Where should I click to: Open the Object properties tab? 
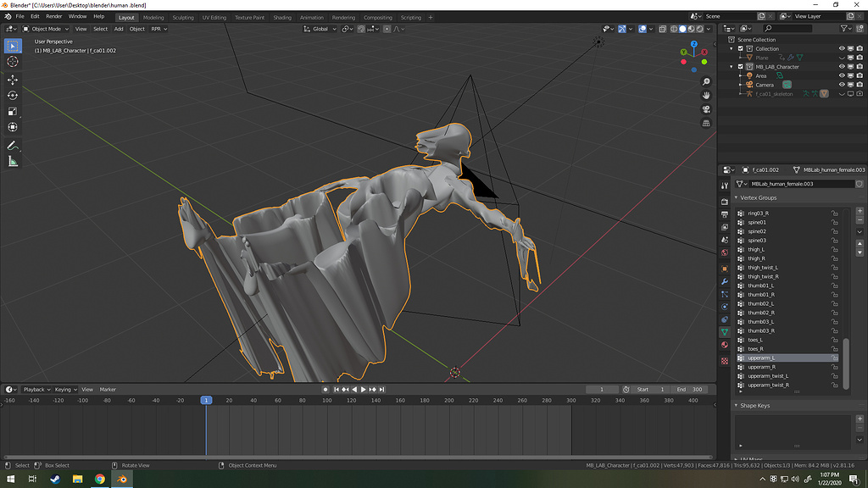coord(725,269)
